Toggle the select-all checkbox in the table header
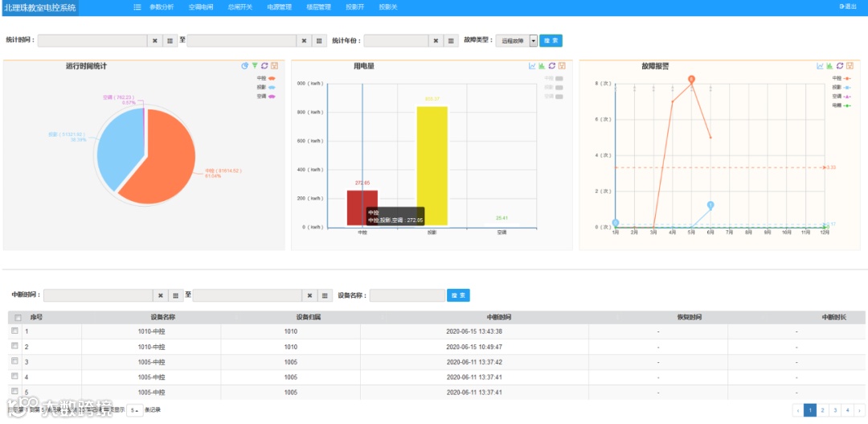This screenshot has height=424, width=868. [x=18, y=318]
